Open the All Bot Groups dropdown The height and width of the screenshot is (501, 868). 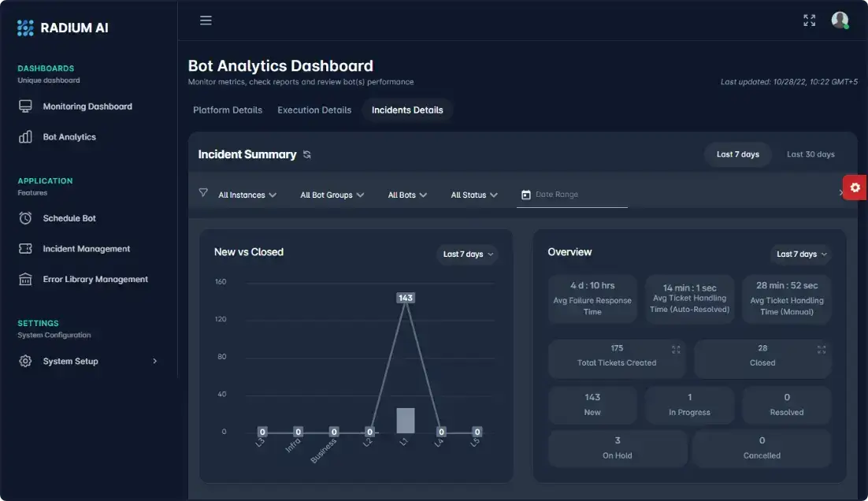[x=332, y=195]
